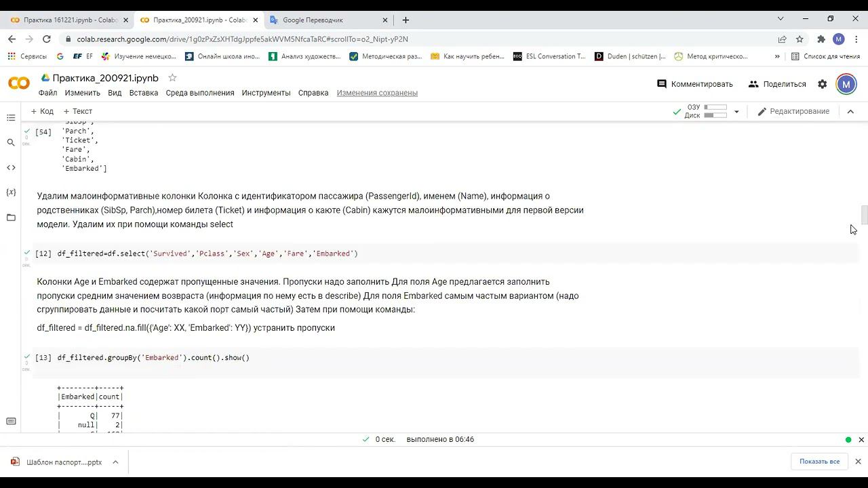Star the notebook Практика_200921.ipynb
This screenshot has width=868, height=488.
pos(172,78)
